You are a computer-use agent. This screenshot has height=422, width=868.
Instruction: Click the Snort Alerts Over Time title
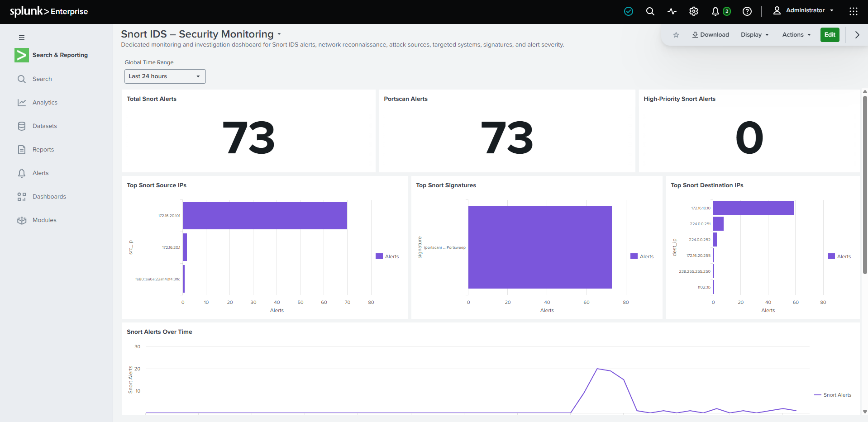coord(159,332)
